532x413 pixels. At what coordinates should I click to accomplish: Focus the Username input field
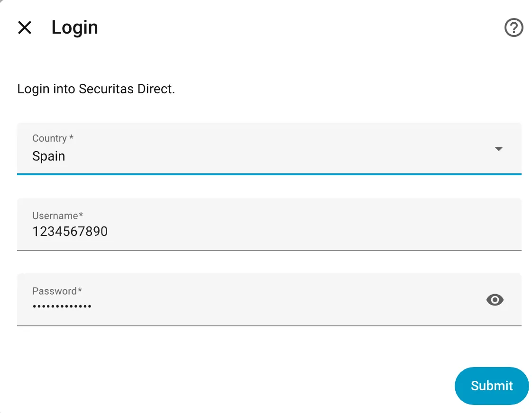pyautogui.click(x=269, y=224)
